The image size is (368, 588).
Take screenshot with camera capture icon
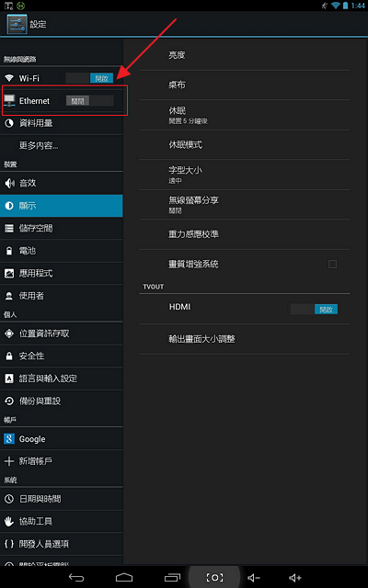click(214, 577)
